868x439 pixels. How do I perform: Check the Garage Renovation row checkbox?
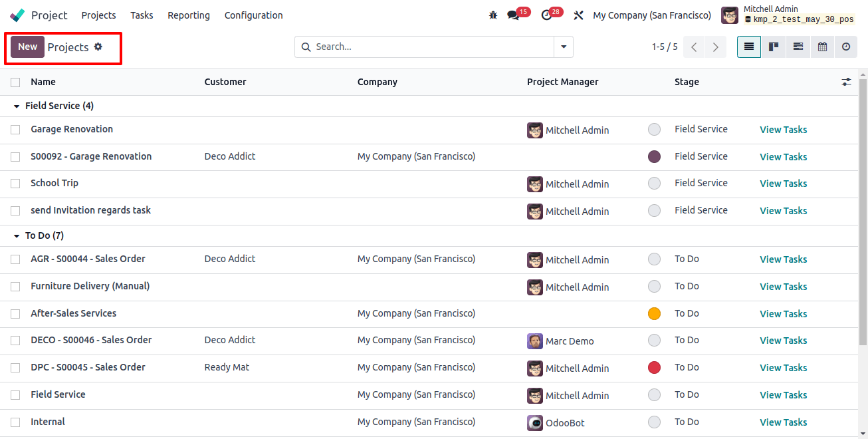point(15,130)
